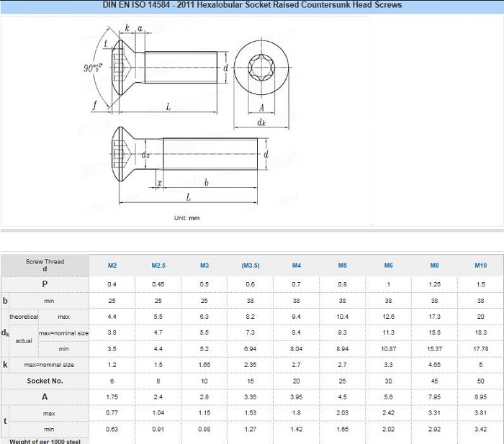Image resolution: width=504 pixels, height=444 pixels.
Task: Open the (M3.5) thread size link
Action: coord(251,266)
